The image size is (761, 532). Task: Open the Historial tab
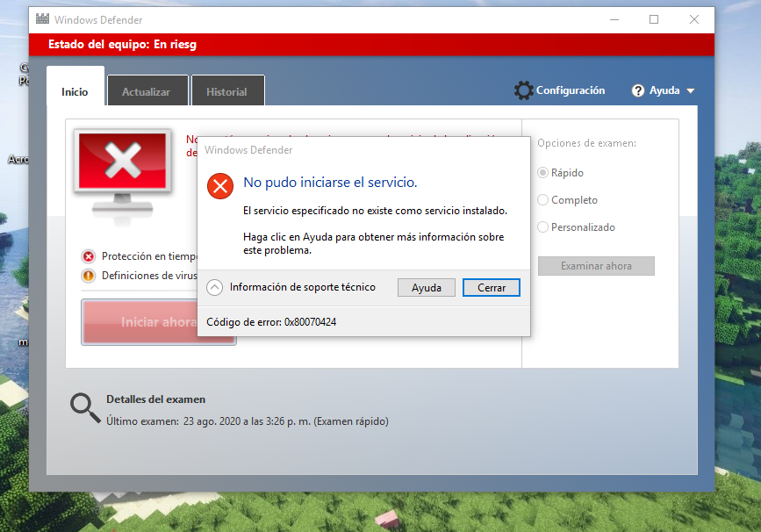(226, 92)
